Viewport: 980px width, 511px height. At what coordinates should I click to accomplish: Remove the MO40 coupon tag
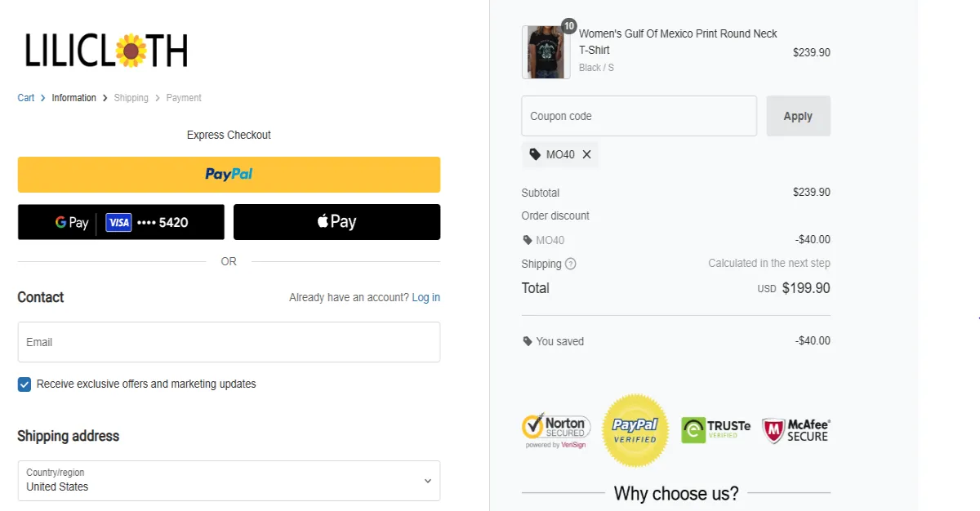point(586,154)
